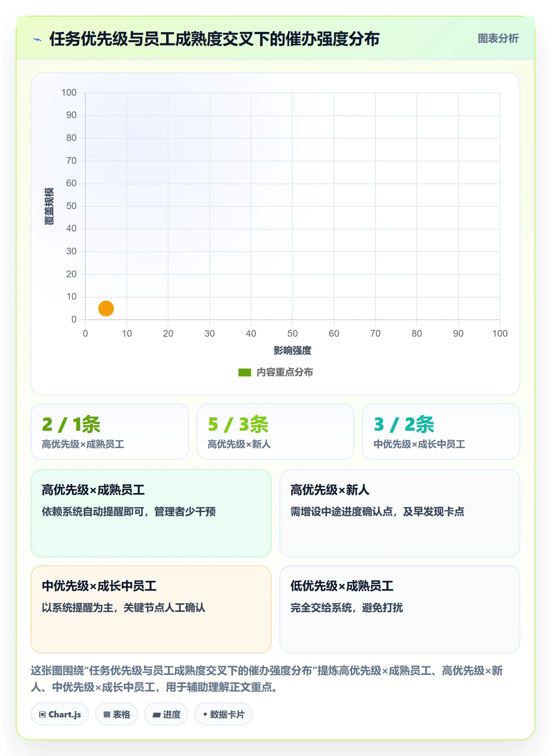The height and width of the screenshot is (756, 551).
Task: Click text 完全交给系统，避免打扰
Action: (x=347, y=608)
